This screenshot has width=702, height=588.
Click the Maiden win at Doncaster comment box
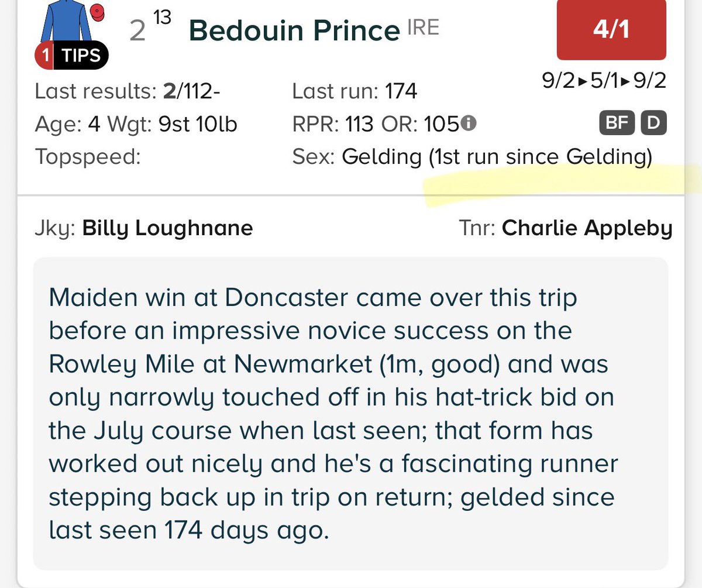pyautogui.click(x=350, y=413)
